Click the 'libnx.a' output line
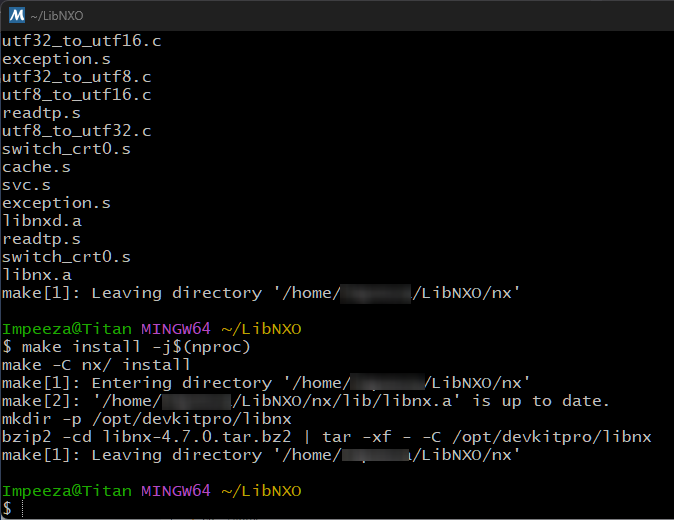 [37, 275]
